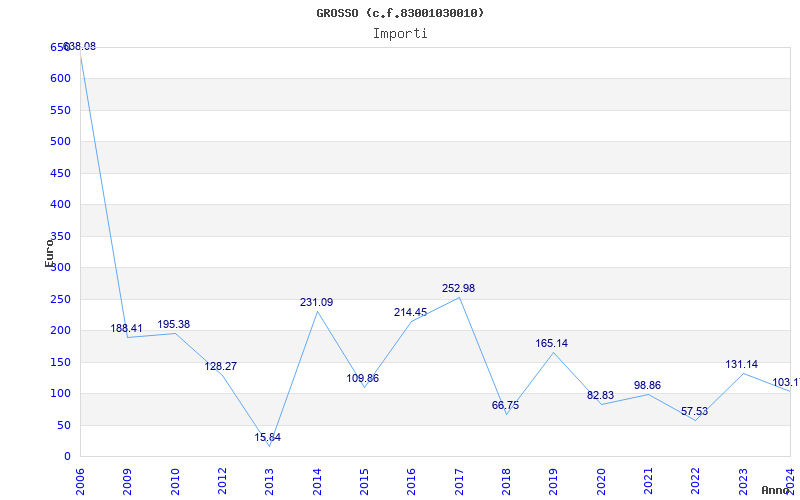Click the 250 y-axis tick label

[x=60, y=299]
